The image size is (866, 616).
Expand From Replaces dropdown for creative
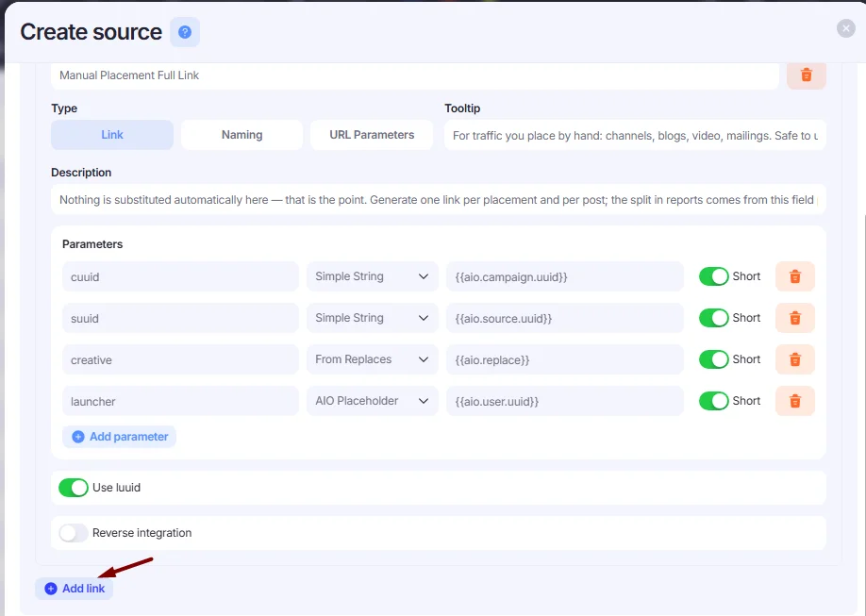click(373, 359)
